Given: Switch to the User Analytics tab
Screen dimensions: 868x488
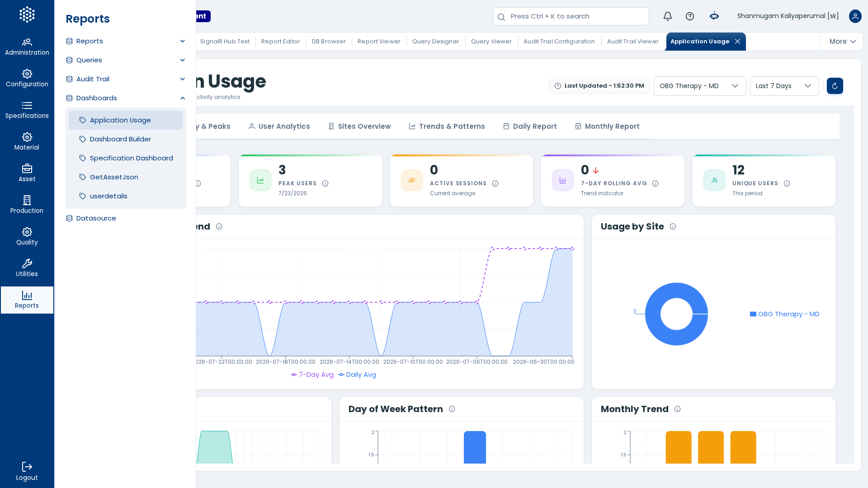Looking at the screenshot, I should (x=279, y=127).
